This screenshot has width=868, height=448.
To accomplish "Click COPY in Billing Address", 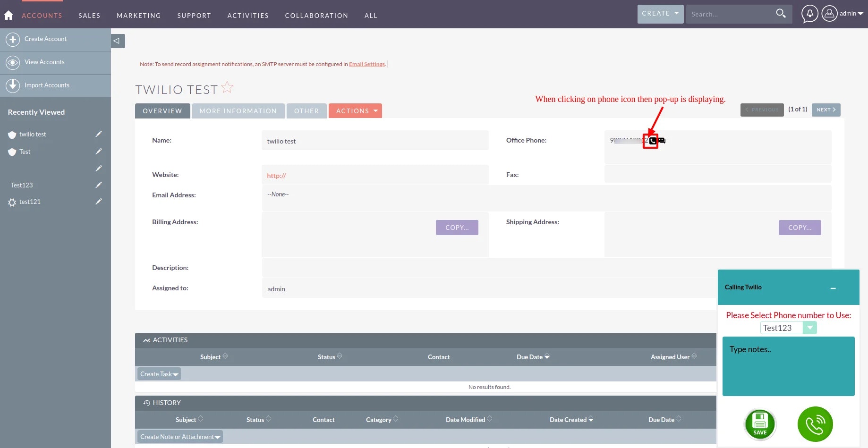I will pos(457,228).
